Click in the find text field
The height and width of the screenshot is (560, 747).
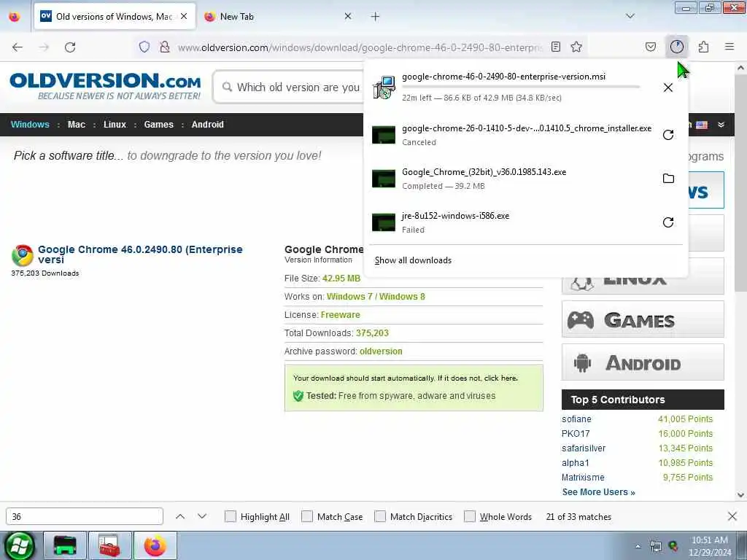(85, 516)
